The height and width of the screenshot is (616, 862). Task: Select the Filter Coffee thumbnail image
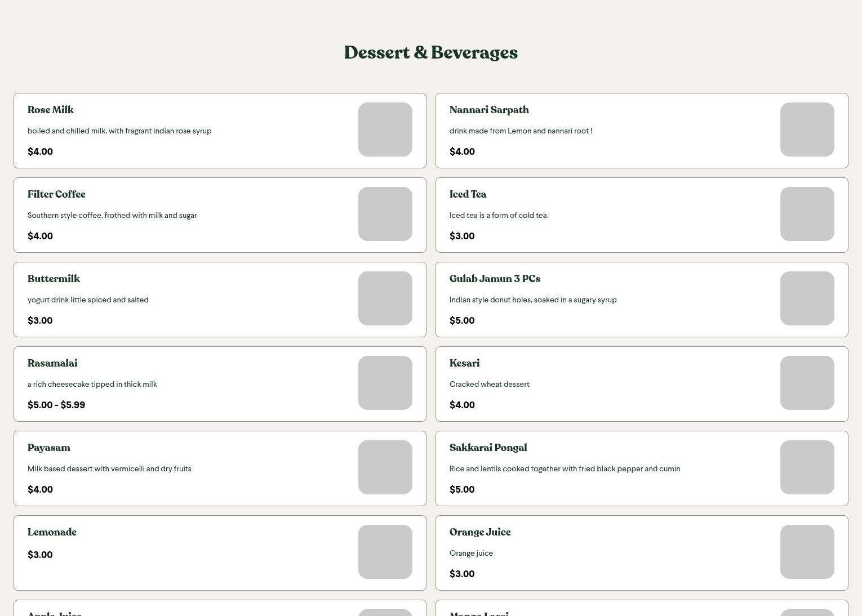click(385, 214)
